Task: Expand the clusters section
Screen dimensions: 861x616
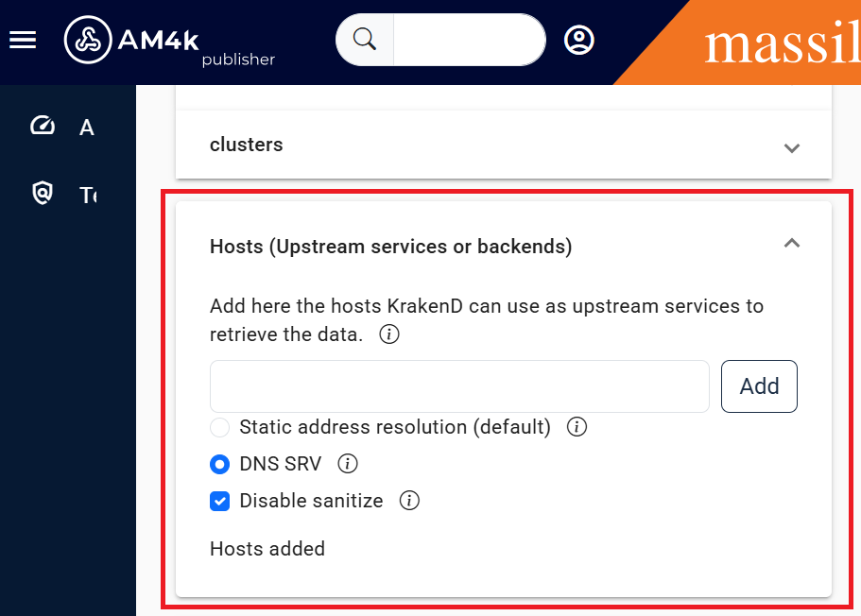Action: point(791,148)
